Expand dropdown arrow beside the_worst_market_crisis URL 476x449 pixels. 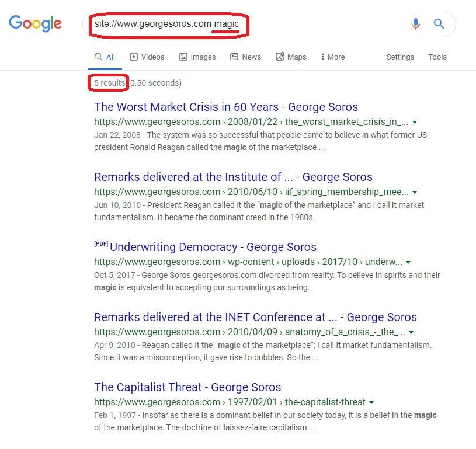(x=415, y=123)
